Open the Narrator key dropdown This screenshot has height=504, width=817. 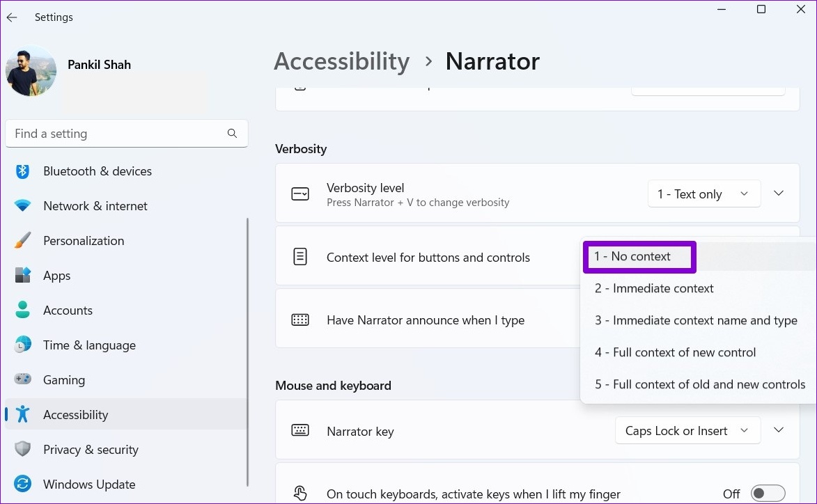687,431
